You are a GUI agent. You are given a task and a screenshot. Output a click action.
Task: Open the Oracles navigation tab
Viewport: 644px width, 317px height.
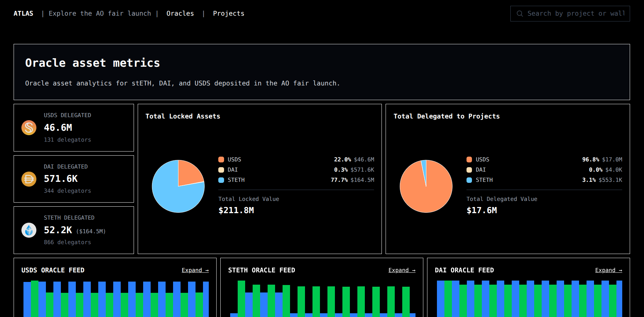[180, 14]
